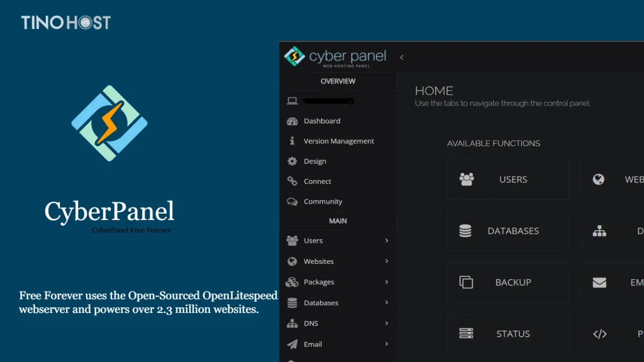Open the STATUS function tile
Screen dimensions: 644x362
pyautogui.click(x=508, y=334)
